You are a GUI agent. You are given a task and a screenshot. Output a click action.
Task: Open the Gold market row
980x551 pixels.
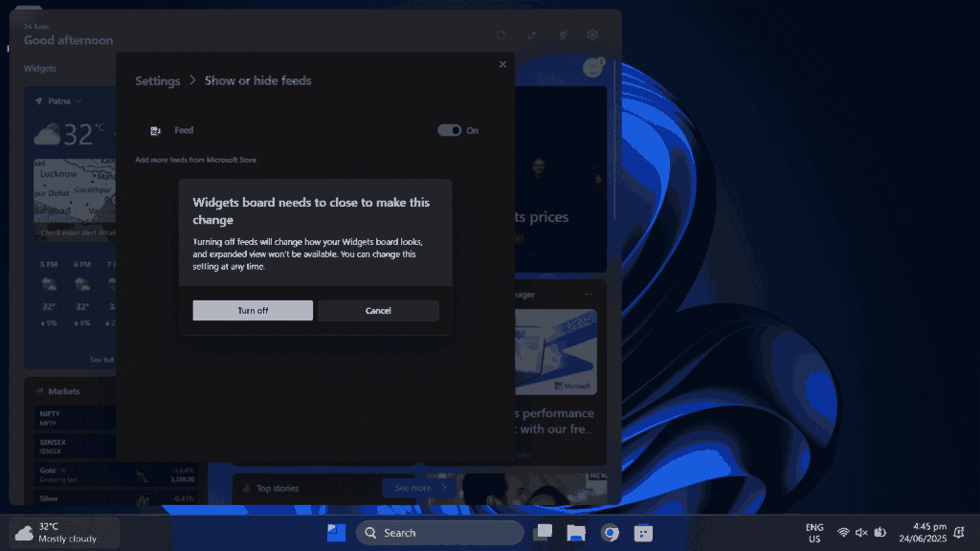[116, 474]
